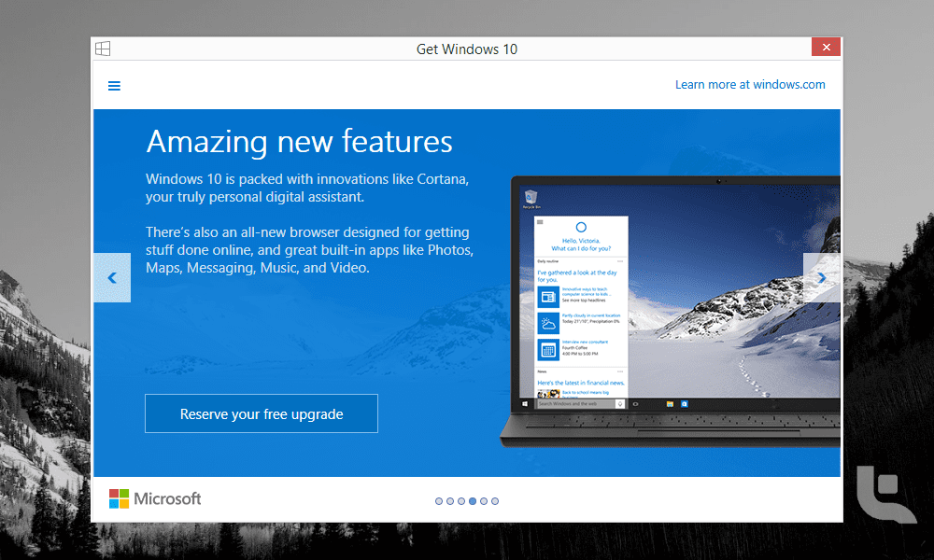The image size is (934, 560).
Task: Click the laptop preview image
Action: point(670,311)
